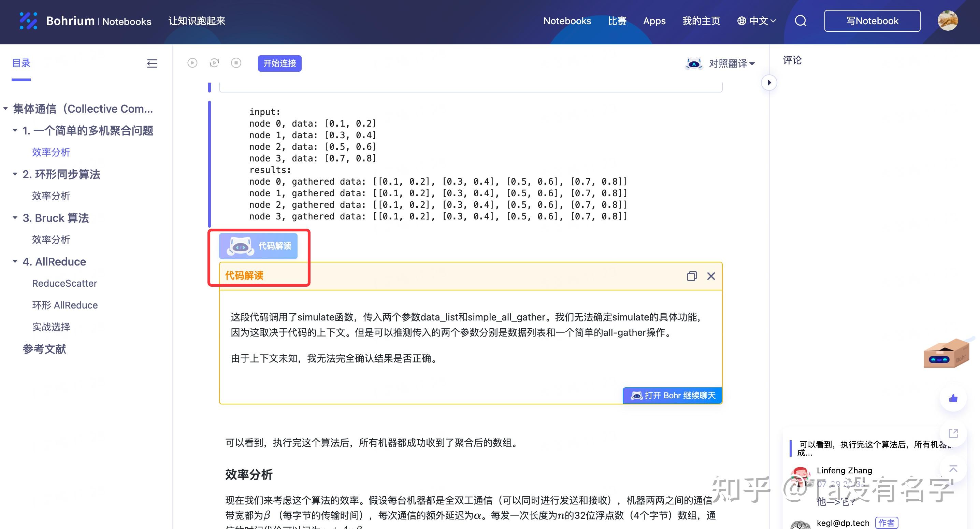Expand the right comments panel arrow

click(x=769, y=83)
